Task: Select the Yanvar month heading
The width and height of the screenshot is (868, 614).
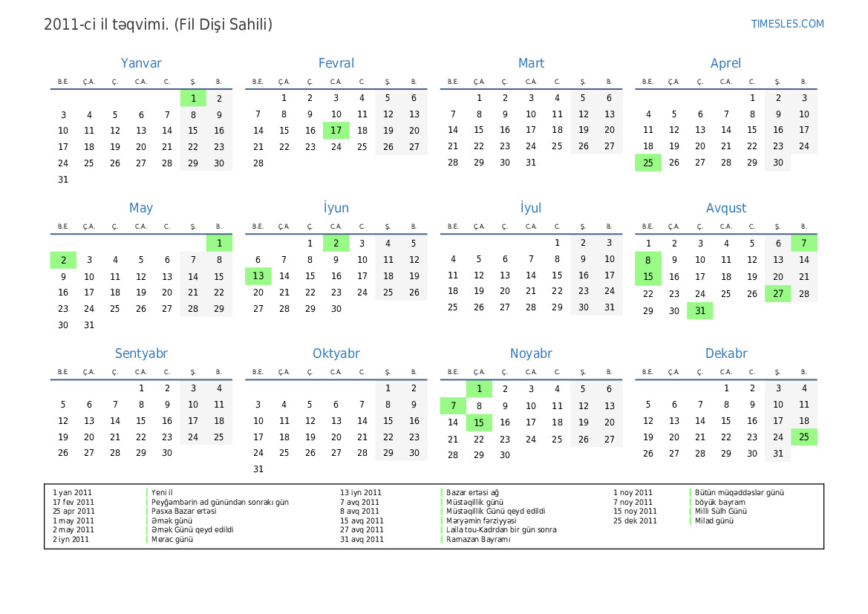Action: click(x=141, y=63)
